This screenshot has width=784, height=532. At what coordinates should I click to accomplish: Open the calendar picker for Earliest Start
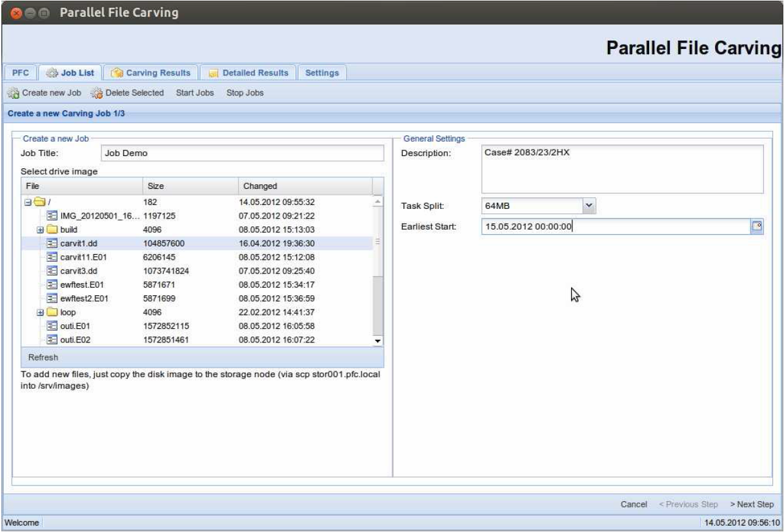(x=758, y=226)
